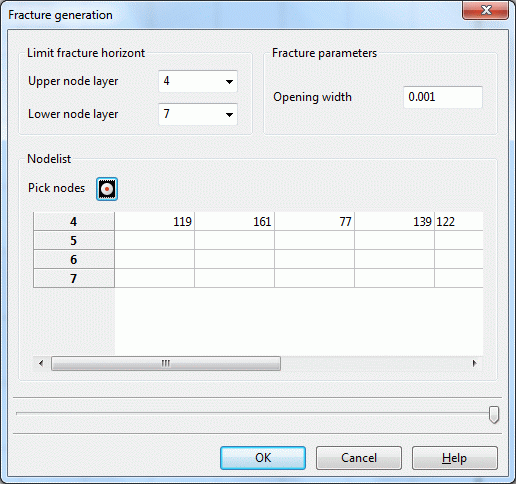Screen dimensions: 516x484
Task: Open the Lower node layer dropdown
Action: pyautogui.click(x=198, y=114)
